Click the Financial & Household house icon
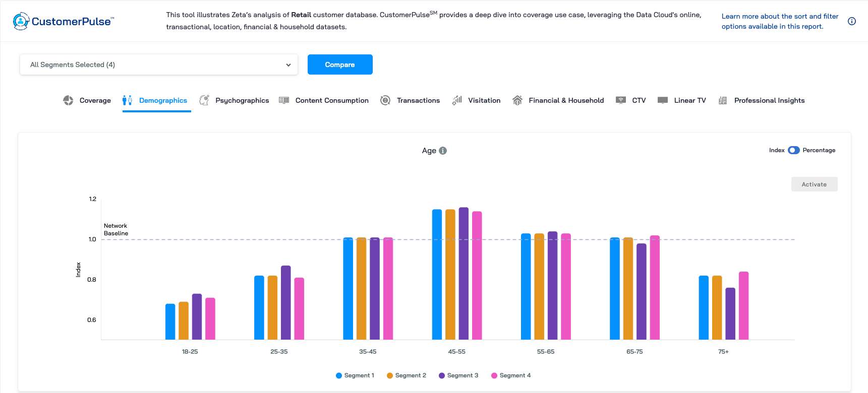868x393 pixels. [517, 100]
